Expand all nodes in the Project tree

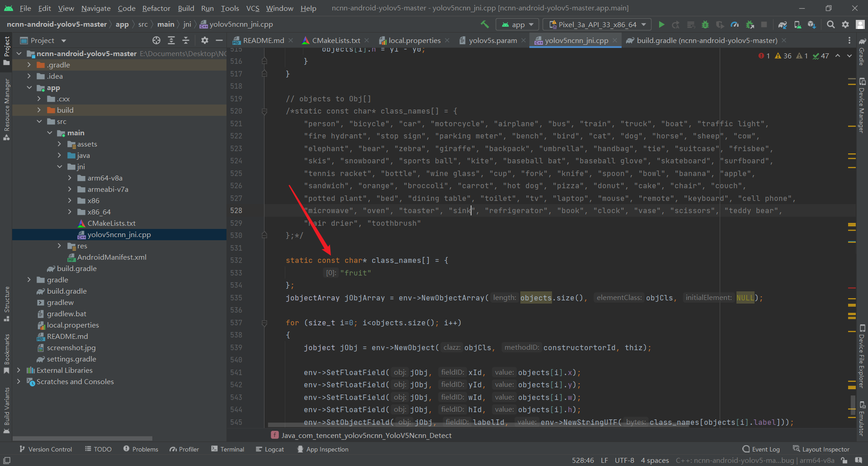coord(172,40)
